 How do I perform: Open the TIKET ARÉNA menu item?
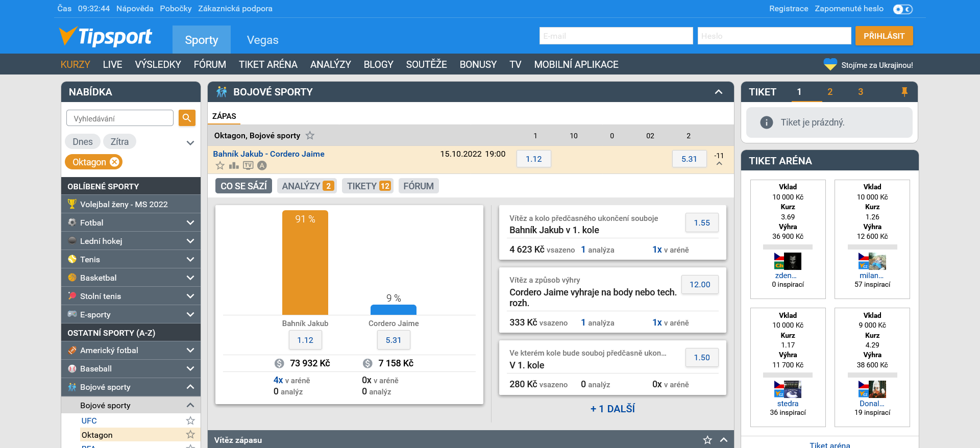[268, 64]
